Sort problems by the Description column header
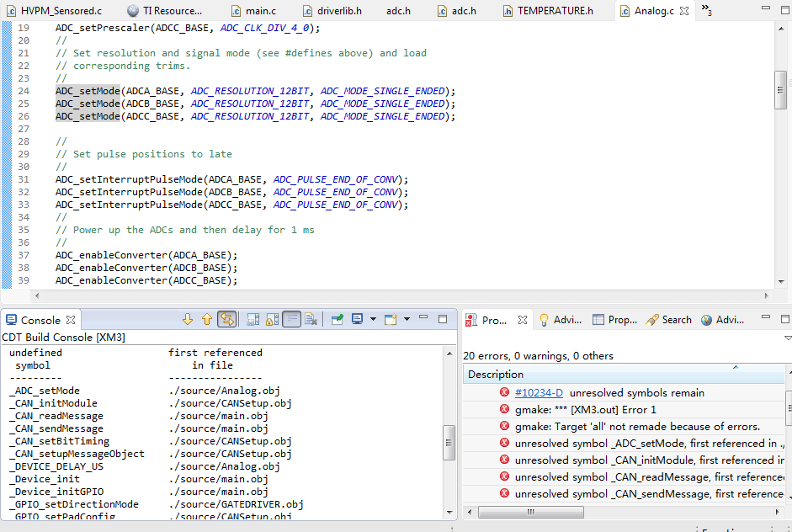 pos(496,375)
